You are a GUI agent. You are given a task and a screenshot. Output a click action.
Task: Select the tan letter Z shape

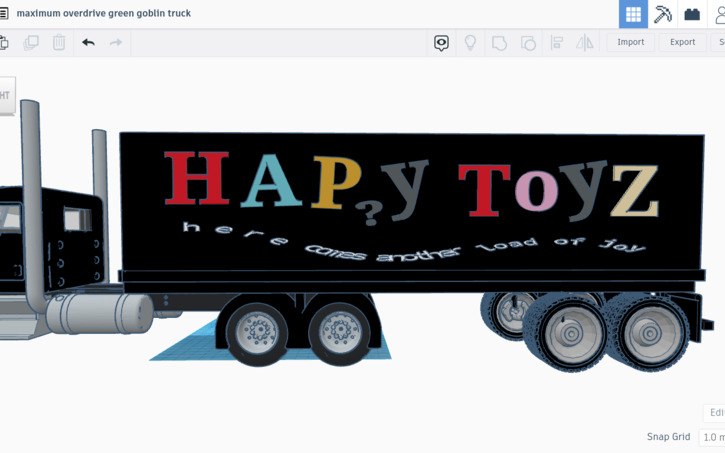click(x=634, y=191)
